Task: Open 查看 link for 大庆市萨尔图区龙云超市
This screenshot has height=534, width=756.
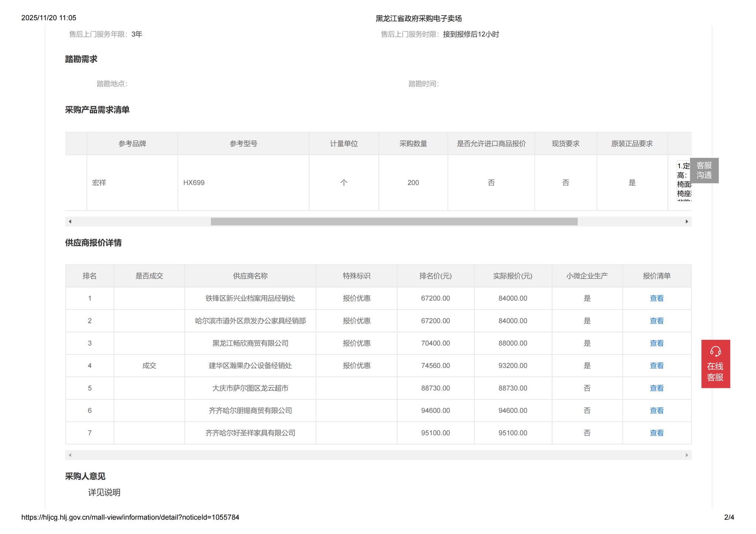Action: pyautogui.click(x=656, y=388)
